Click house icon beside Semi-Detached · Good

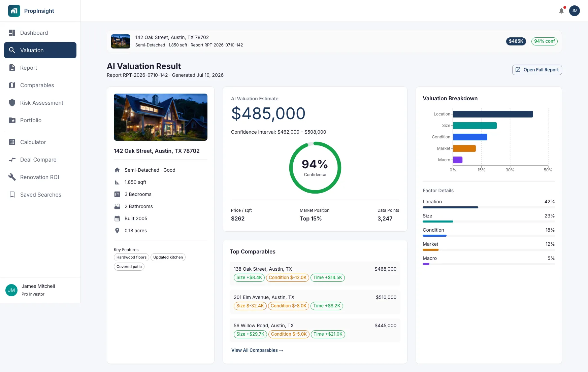click(117, 170)
